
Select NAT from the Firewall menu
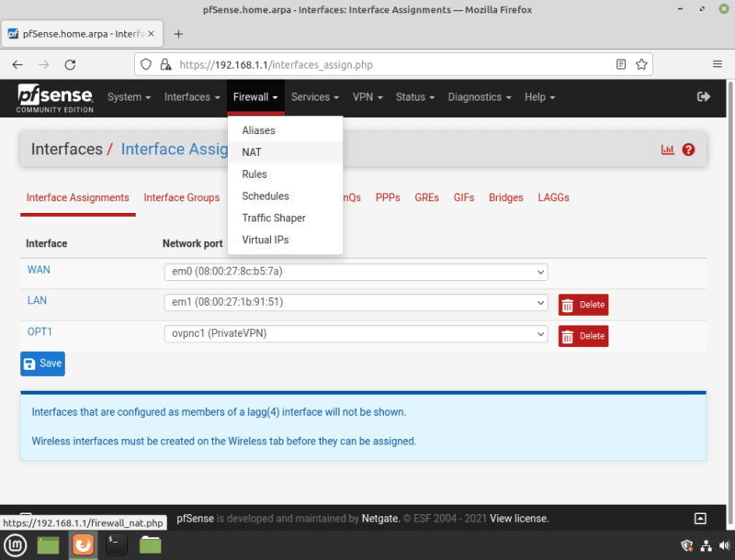pos(252,152)
